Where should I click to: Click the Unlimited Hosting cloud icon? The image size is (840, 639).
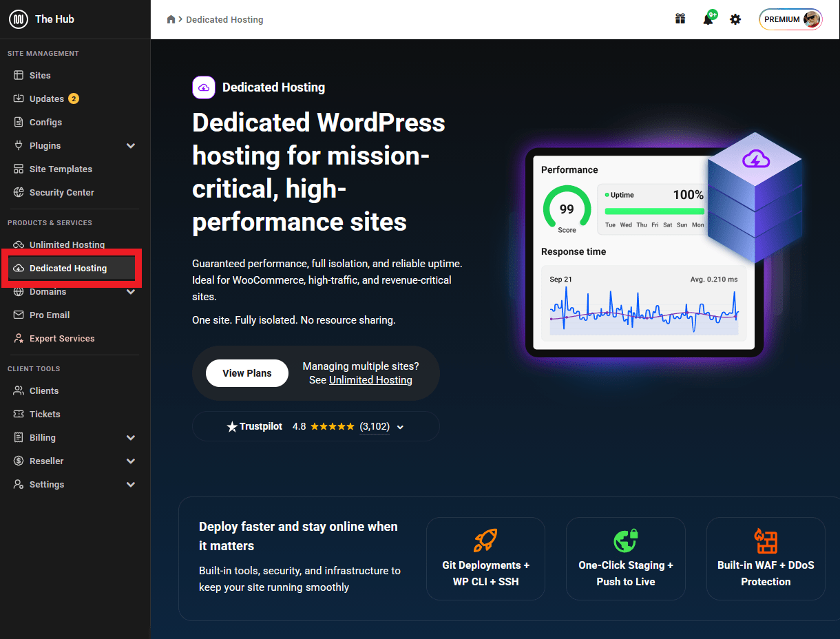pyautogui.click(x=19, y=244)
